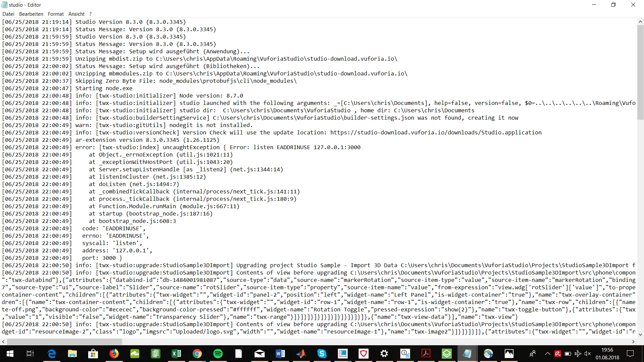Viewport: 644px width, 362px height.
Task: Click the horizontal scrollbar thumb
Action: 64,342
